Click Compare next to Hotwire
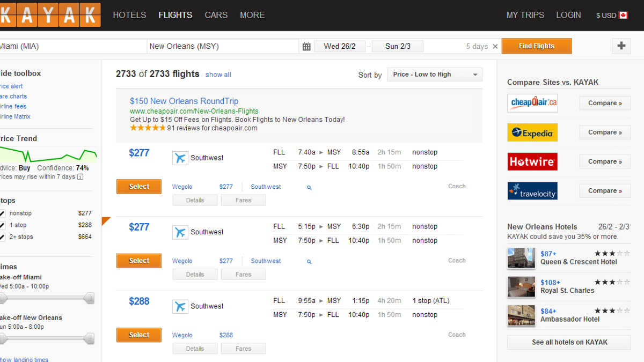The height and width of the screenshot is (362, 644). click(605, 161)
